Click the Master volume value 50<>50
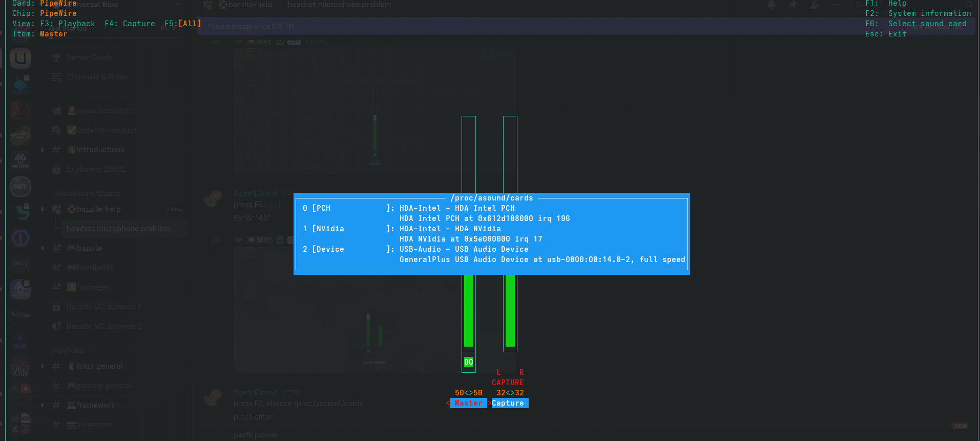The width and height of the screenshot is (980, 441). tap(469, 393)
